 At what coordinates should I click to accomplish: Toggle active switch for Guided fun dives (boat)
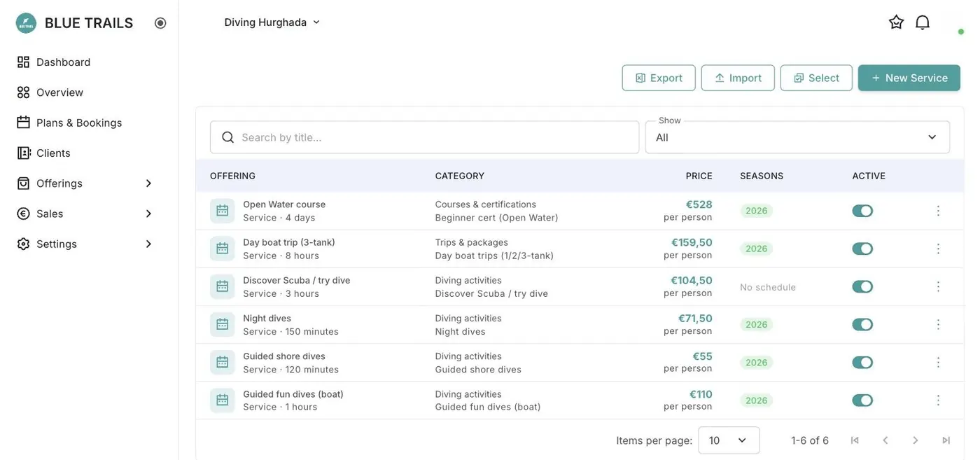[x=862, y=400]
